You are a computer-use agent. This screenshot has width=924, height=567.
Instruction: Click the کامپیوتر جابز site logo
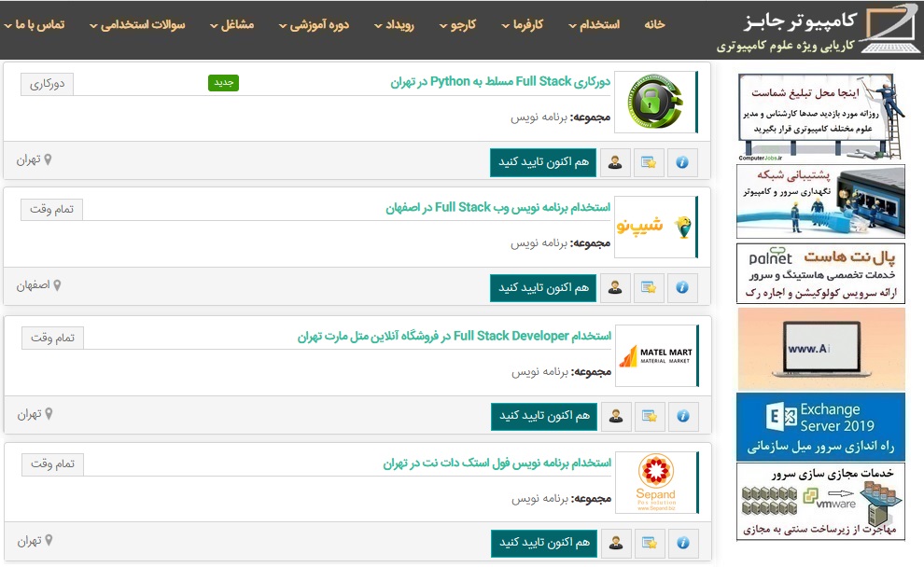pos(817,30)
